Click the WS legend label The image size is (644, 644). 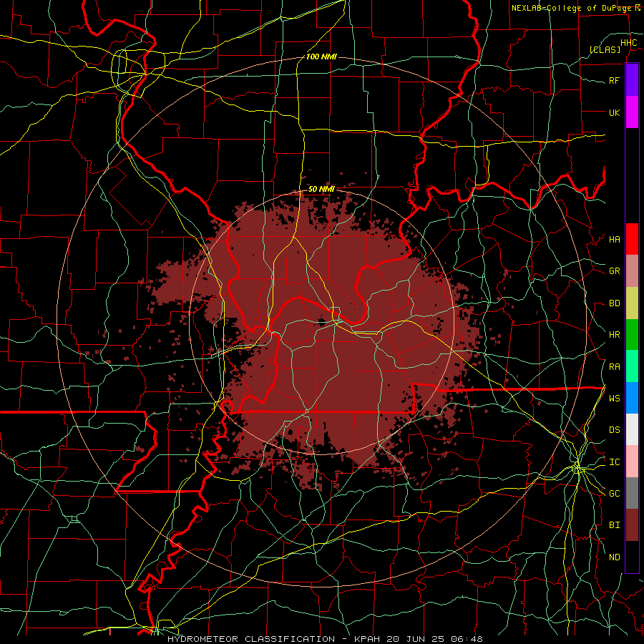[x=615, y=399]
